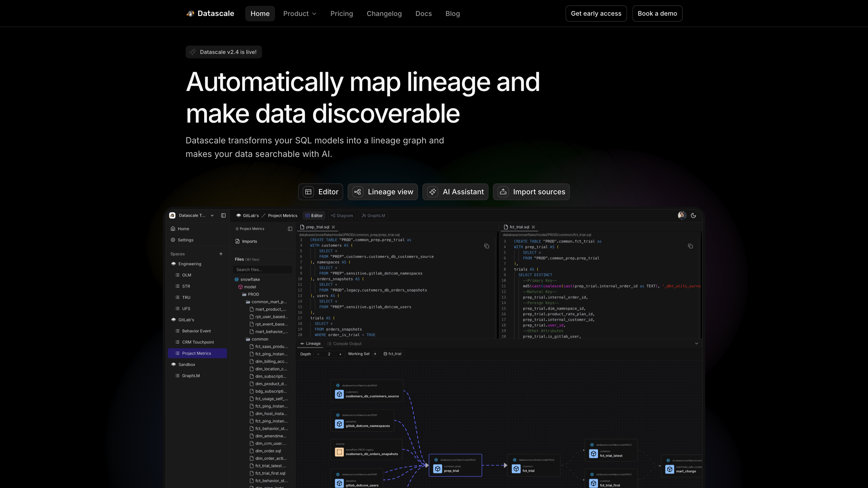Collapse the lineage panel with the chevron
Viewport: 868px width, 488px height.
[x=697, y=343]
